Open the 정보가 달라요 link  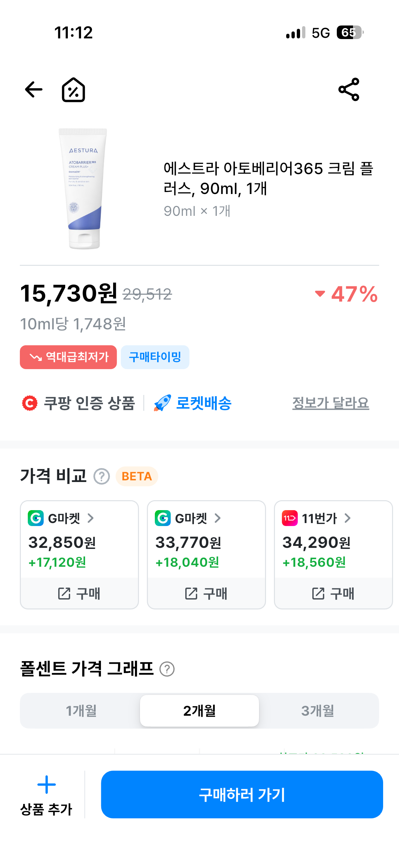[x=331, y=403]
